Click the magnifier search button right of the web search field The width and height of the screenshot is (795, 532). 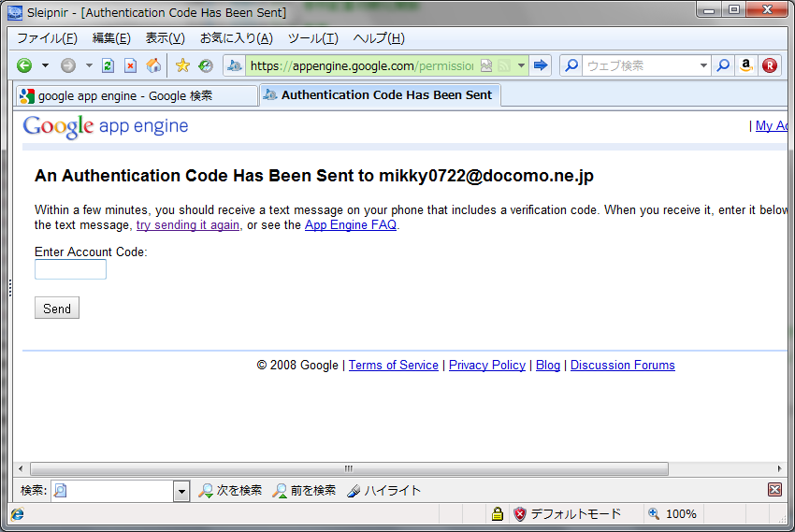[x=723, y=65]
